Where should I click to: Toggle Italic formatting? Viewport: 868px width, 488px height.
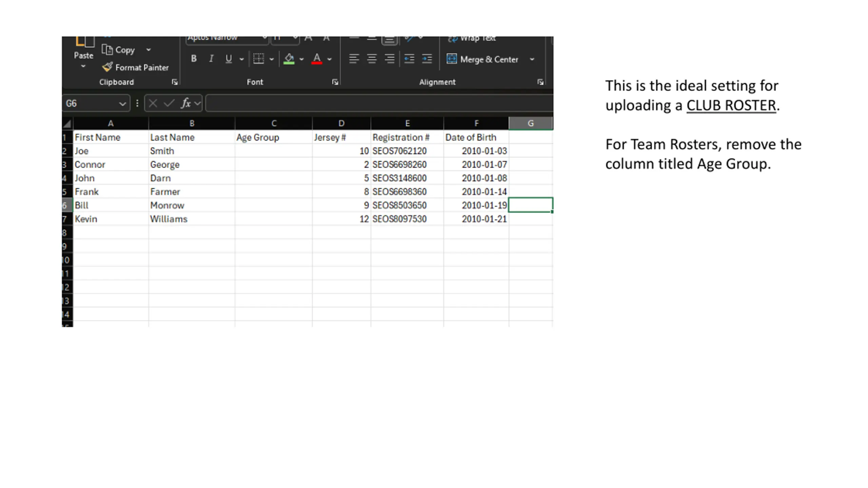pos(211,59)
